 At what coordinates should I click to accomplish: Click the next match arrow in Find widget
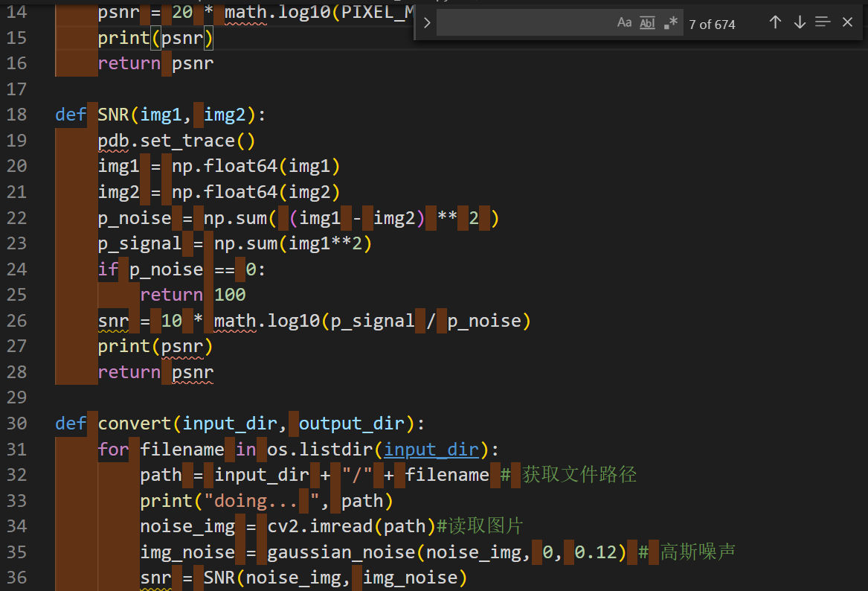[799, 22]
